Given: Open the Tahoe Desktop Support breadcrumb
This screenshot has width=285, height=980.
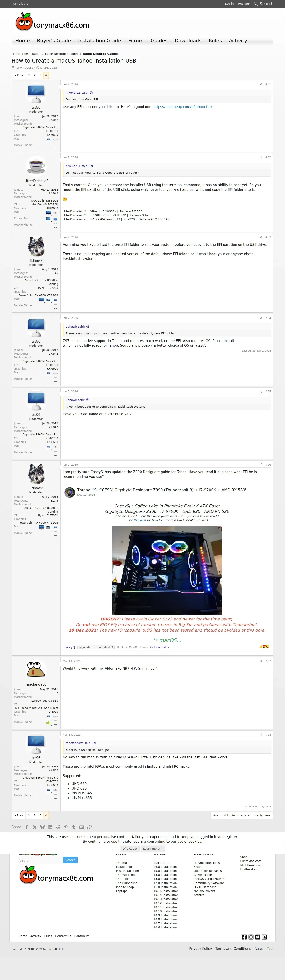Looking at the screenshot, I should pos(61,54).
